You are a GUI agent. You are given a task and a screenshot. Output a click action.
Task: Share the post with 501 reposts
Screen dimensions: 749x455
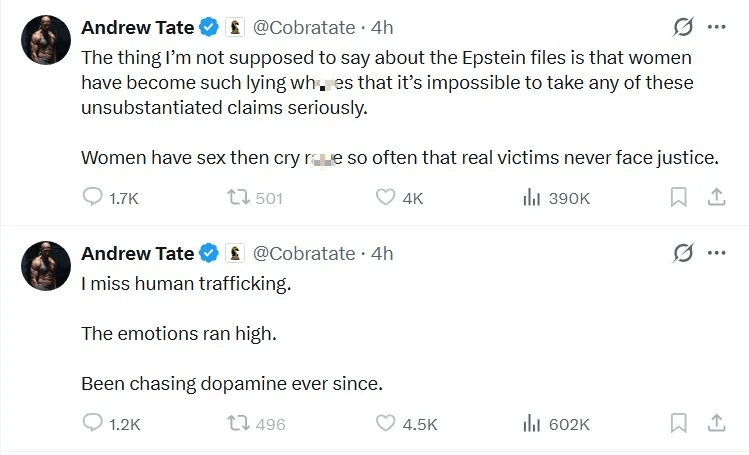pyautogui.click(x=716, y=198)
